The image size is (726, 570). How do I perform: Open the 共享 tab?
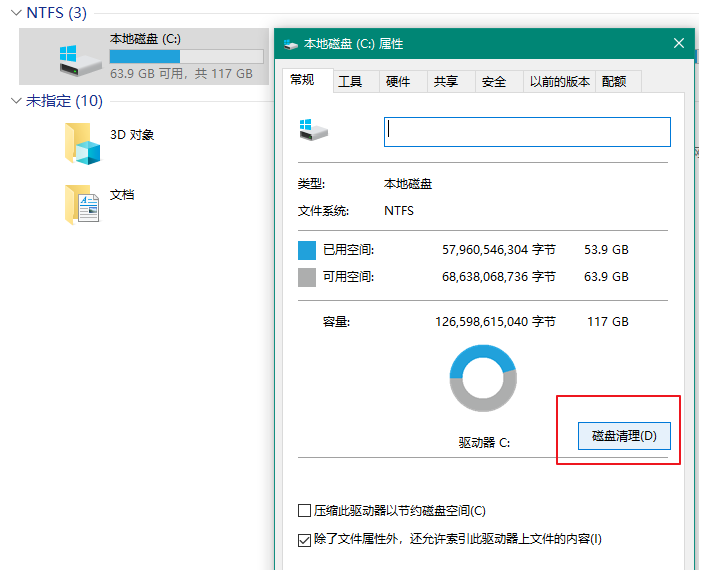451,82
